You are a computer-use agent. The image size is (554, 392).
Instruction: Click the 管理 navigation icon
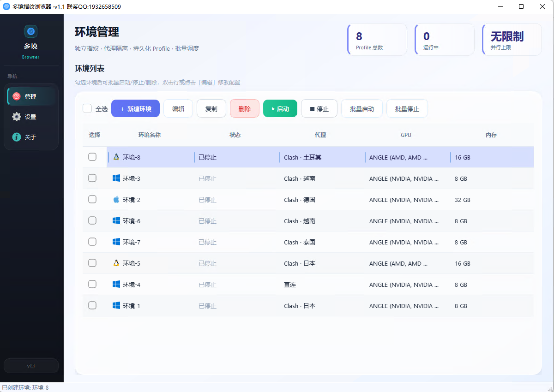click(17, 96)
